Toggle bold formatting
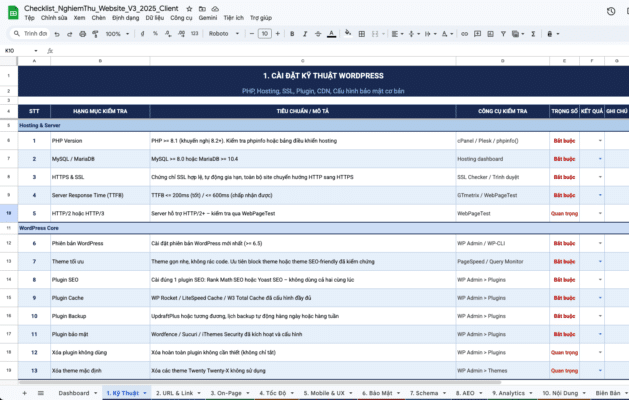This screenshot has width=629, height=400. pos(292,34)
